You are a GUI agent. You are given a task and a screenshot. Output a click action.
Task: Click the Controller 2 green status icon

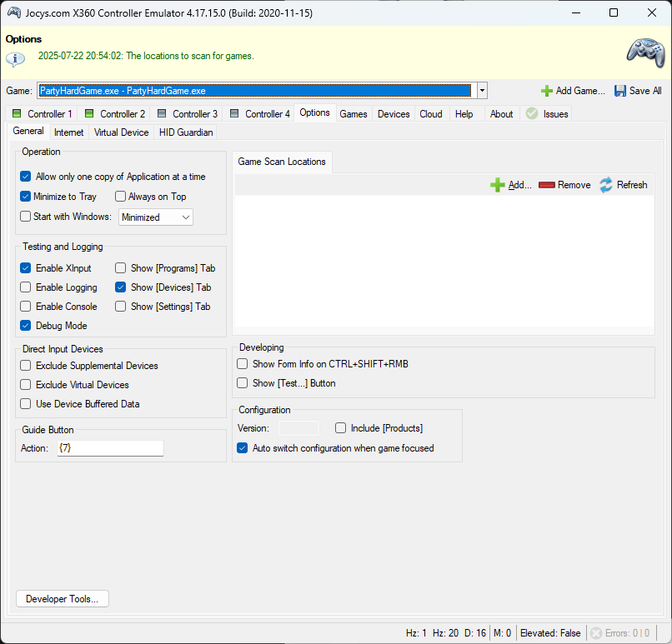click(x=89, y=113)
